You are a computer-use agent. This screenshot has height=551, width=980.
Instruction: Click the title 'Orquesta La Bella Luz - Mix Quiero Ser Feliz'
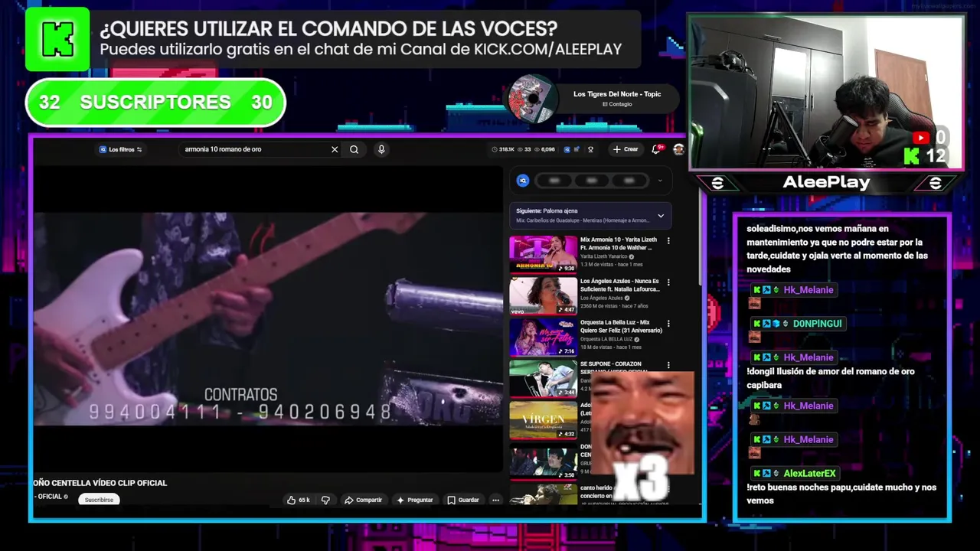(621, 327)
